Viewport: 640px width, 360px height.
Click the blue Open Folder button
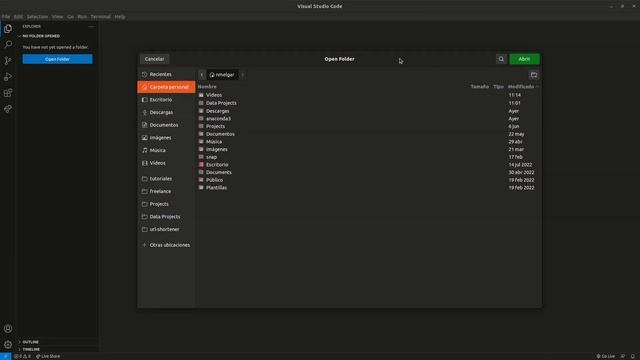pyautogui.click(x=58, y=59)
